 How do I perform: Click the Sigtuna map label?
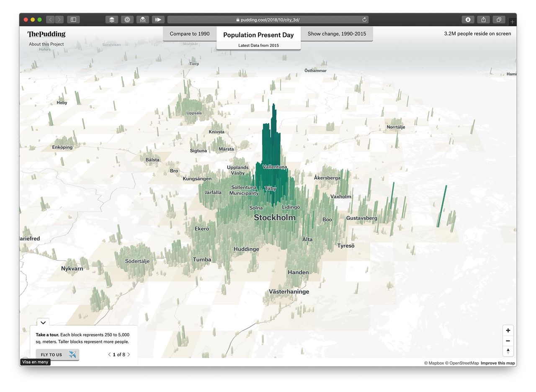pos(198,151)
